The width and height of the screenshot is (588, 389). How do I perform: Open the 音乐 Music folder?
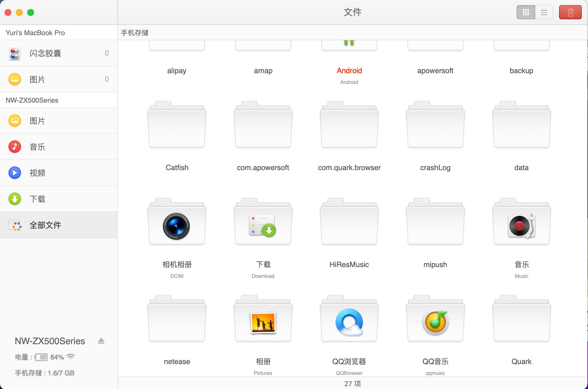point(521,223)
